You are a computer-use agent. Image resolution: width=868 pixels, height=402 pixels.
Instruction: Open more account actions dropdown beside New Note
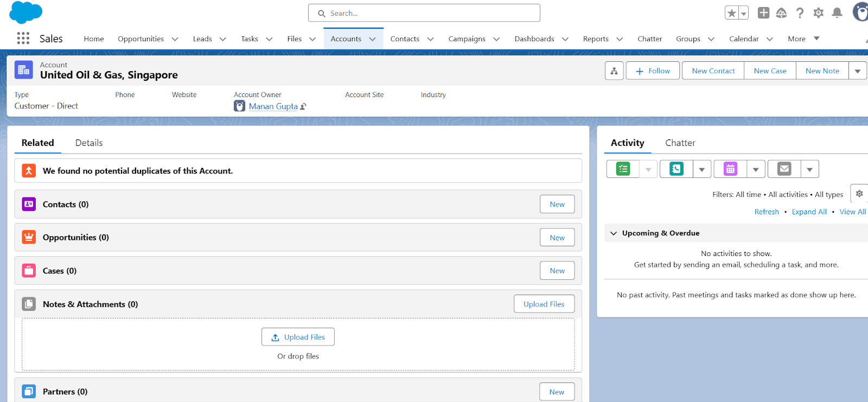[858, 71]
